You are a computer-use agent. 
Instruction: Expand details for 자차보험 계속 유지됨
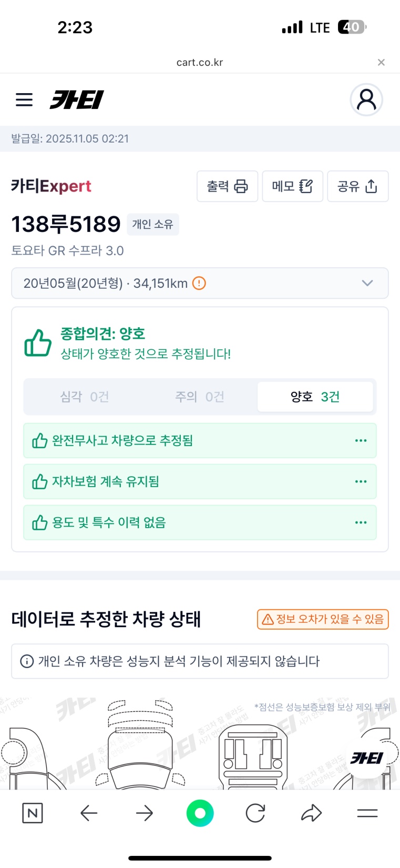point(361,481)
